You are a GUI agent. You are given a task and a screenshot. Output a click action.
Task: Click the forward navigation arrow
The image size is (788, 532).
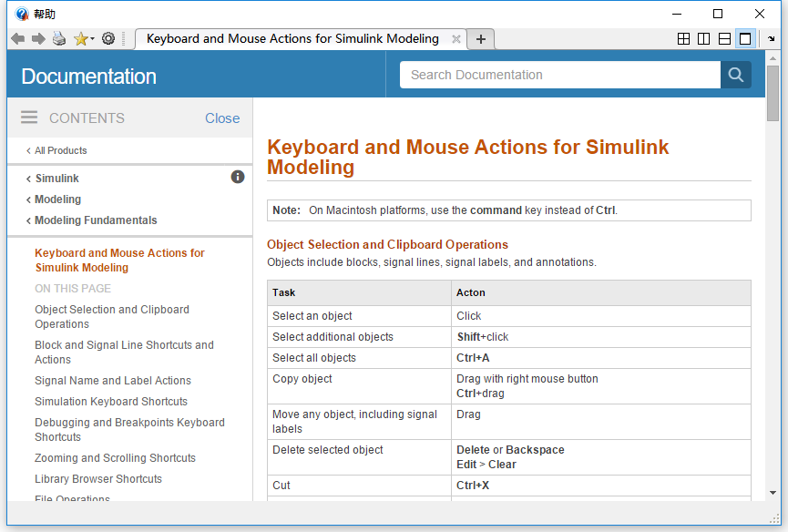pos(38,39)
